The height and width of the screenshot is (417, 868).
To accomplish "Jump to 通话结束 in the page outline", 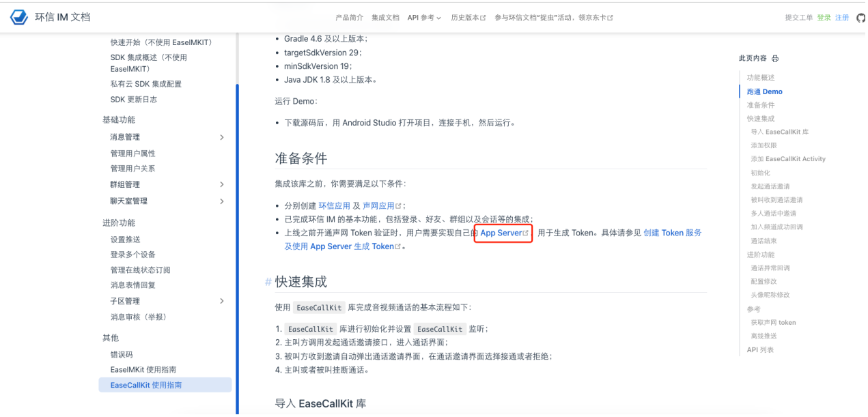I will click(764, 241).
